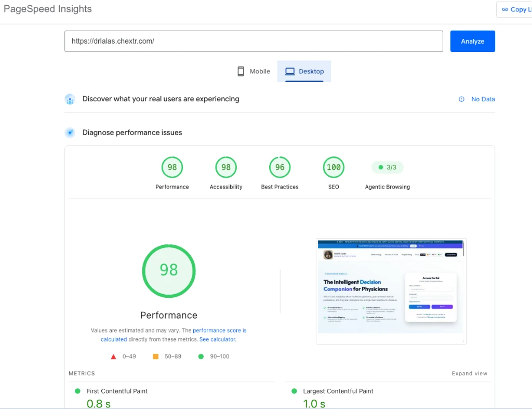Click the Agentic Browsing label

387,187
